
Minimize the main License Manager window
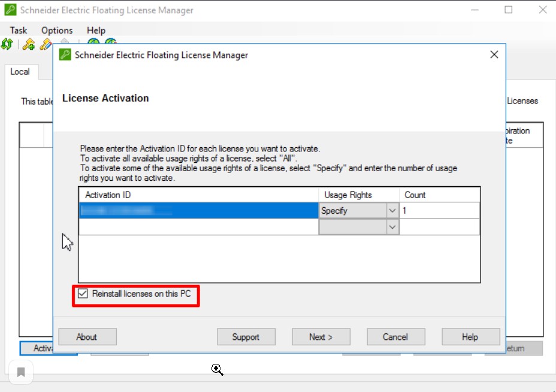click(475, 10)
